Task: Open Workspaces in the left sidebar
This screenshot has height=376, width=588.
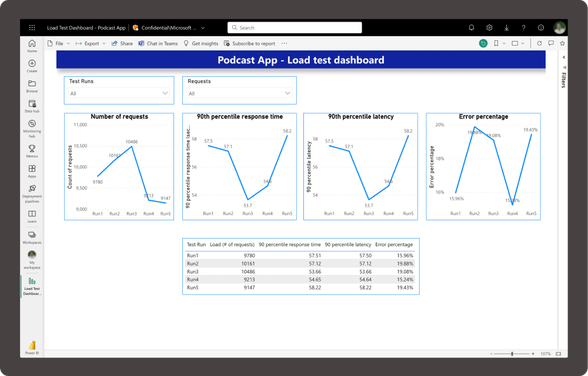Action: pyautogui.click(x=32, y=237)
